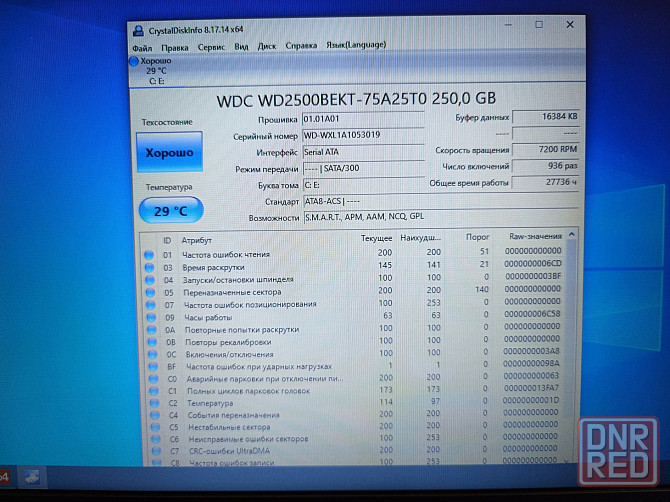Minimize the CrystalDiskInfo window
The width and height of the screenshot is (670, 502).
(508, 25)
